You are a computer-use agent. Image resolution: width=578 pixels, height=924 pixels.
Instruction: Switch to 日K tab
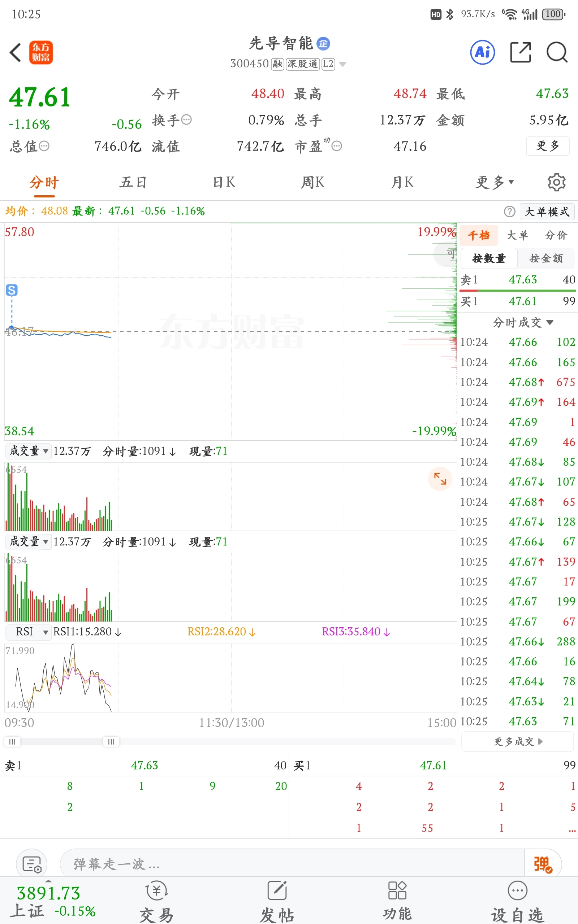tap(224, 183)
